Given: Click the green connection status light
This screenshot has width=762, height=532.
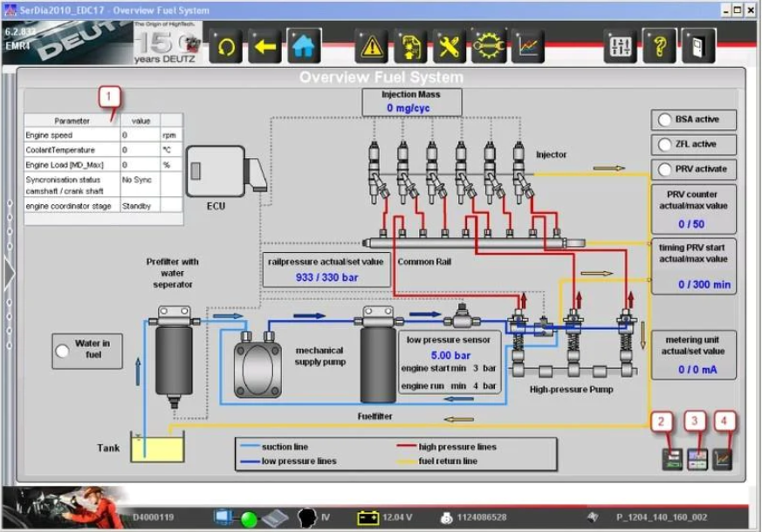Looking at the screenshot, I should point(249,517).
